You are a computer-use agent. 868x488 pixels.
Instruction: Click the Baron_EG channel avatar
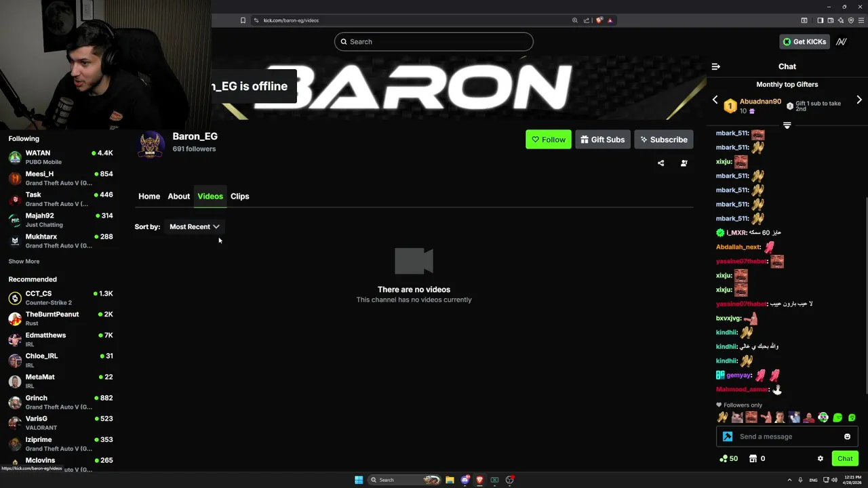(151, 144)
